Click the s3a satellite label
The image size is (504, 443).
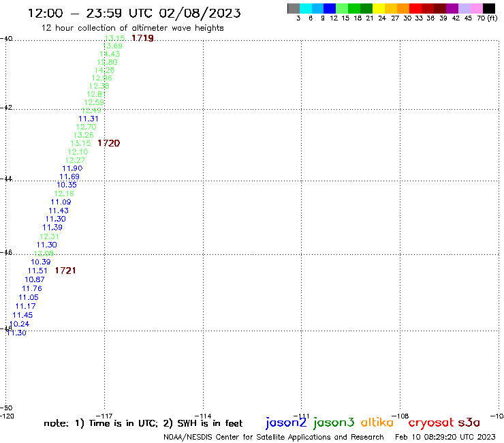tap(469, 423)
